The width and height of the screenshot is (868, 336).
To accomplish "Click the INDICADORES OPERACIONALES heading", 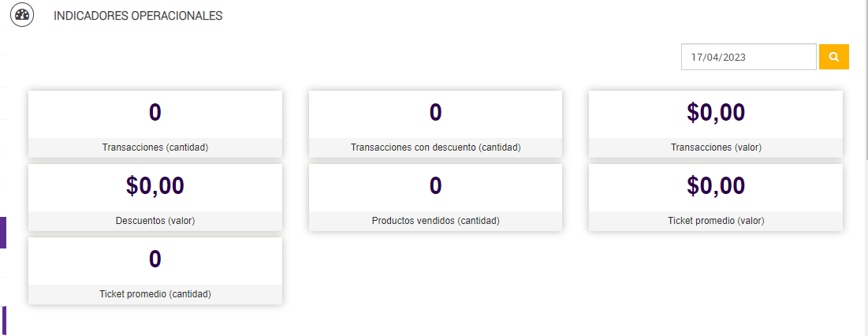I will [x=138, y=16].
